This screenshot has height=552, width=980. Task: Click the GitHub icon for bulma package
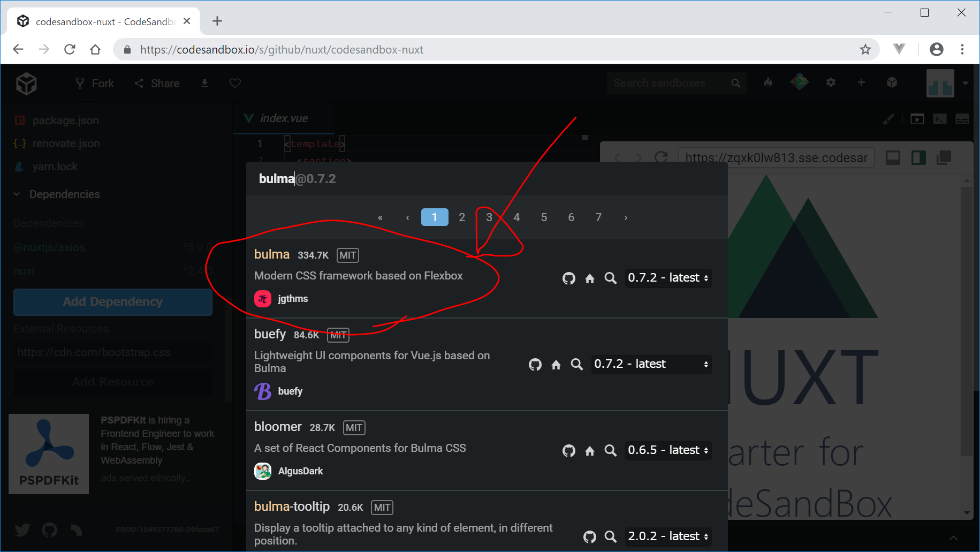tap(568, 278)
